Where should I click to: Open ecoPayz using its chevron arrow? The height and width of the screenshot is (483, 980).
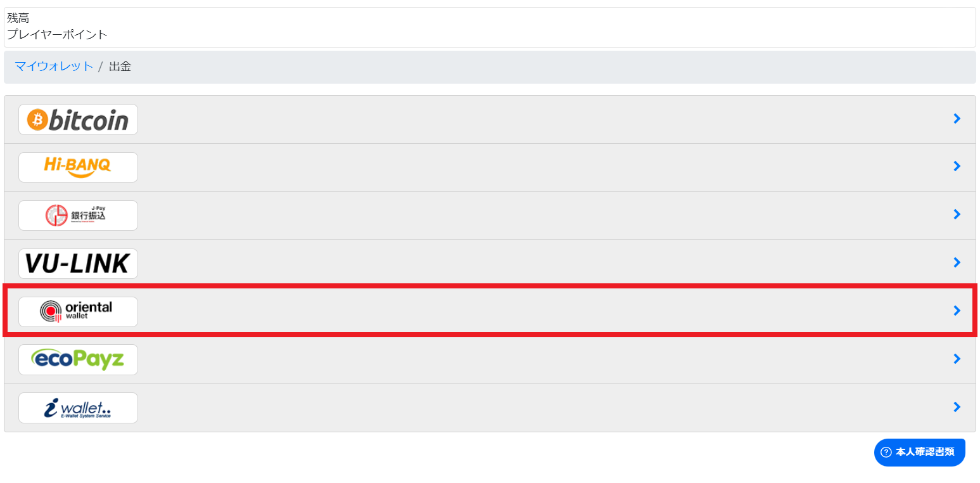[x=957, y=359]
